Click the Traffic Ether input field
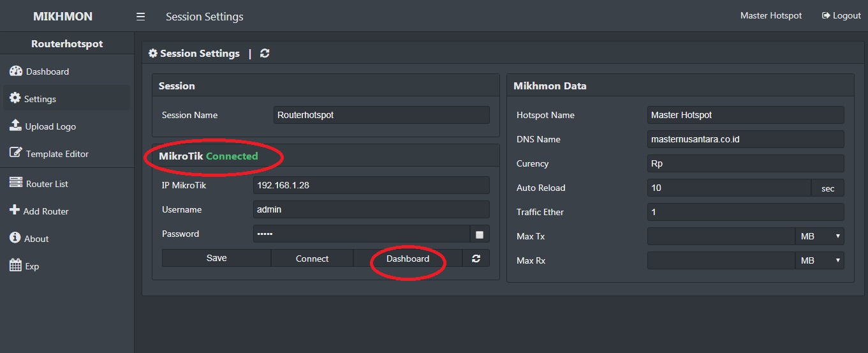The height and width of the screenshot is (353, 868). pos(746,212)
